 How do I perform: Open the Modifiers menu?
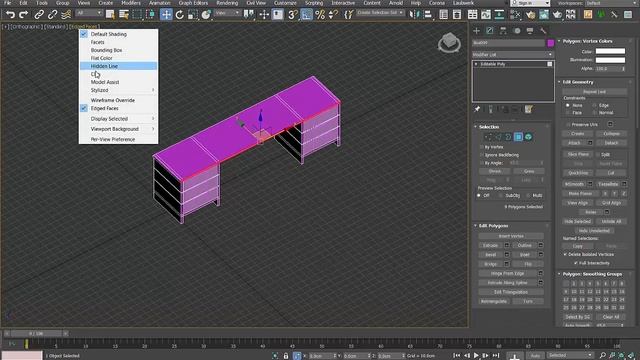tap(131, 3)
